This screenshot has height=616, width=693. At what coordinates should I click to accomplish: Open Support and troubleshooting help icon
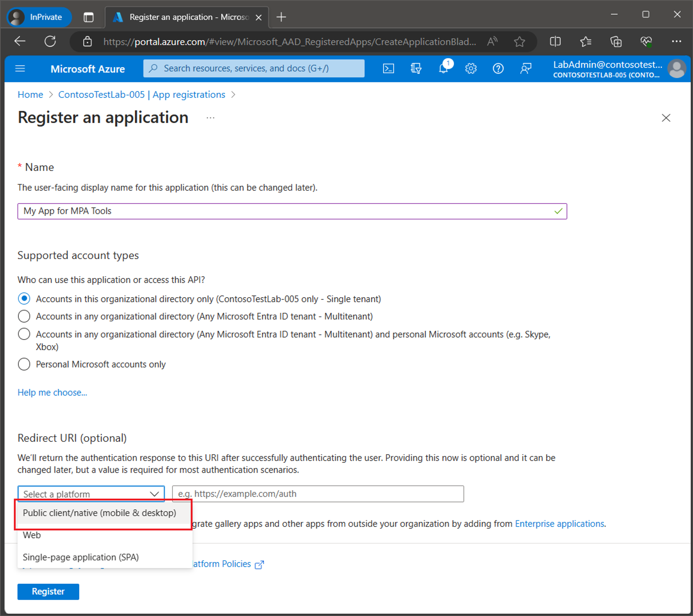click(498, 69)
